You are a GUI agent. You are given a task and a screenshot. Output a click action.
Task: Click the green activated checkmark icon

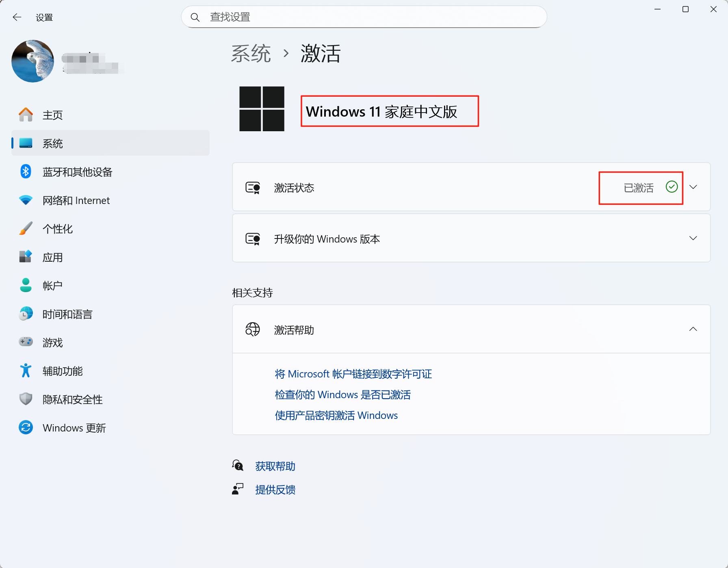672,187
